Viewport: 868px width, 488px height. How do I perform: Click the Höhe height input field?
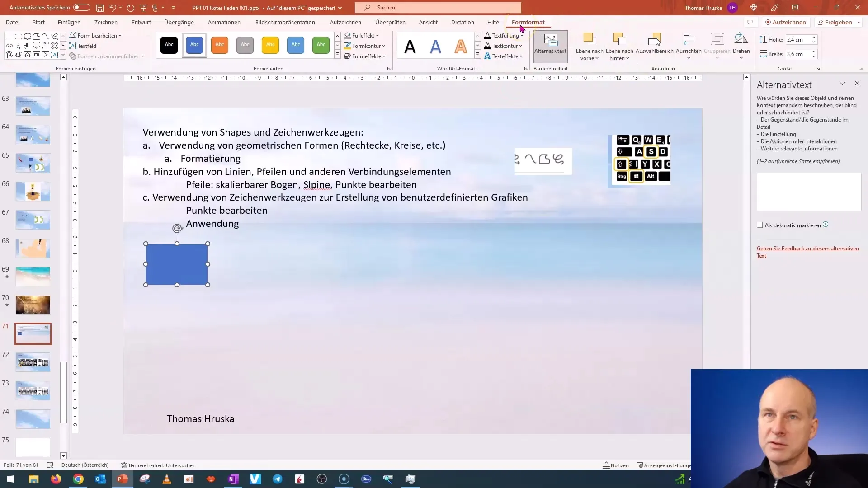pyautogui.click(x=798, y=39)
